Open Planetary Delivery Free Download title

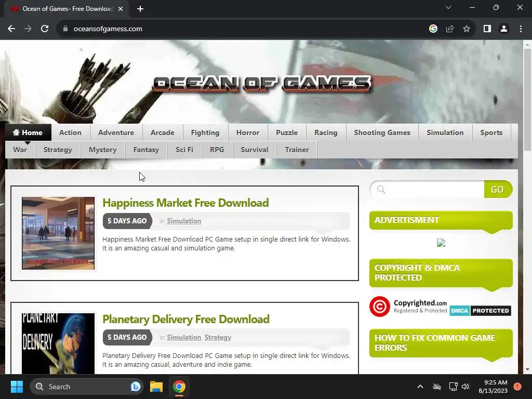click(x=186, y=320)
